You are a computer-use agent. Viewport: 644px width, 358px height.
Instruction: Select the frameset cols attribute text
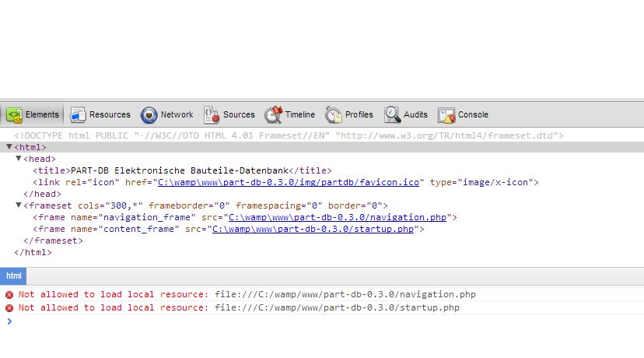(x=110, y=205)
